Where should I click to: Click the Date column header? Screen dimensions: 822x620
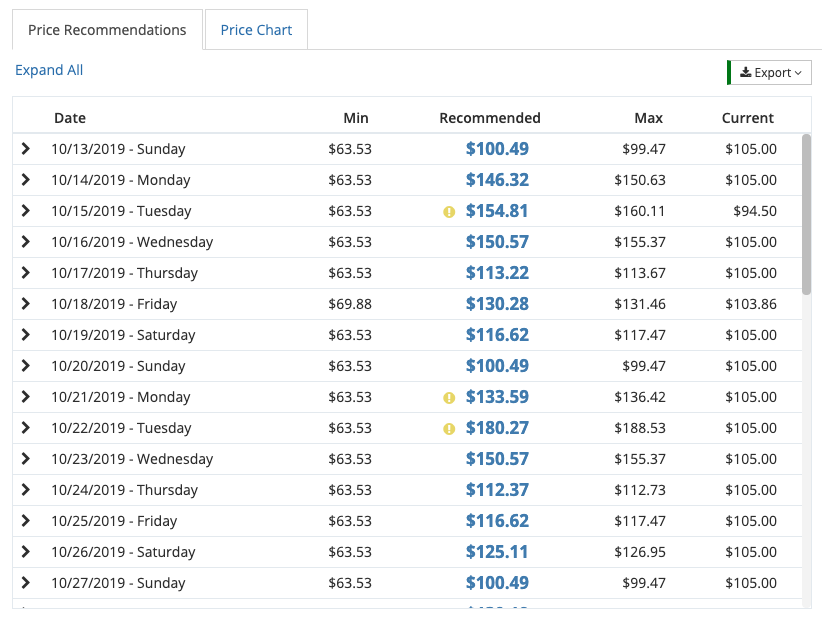[x=70, y=118]
